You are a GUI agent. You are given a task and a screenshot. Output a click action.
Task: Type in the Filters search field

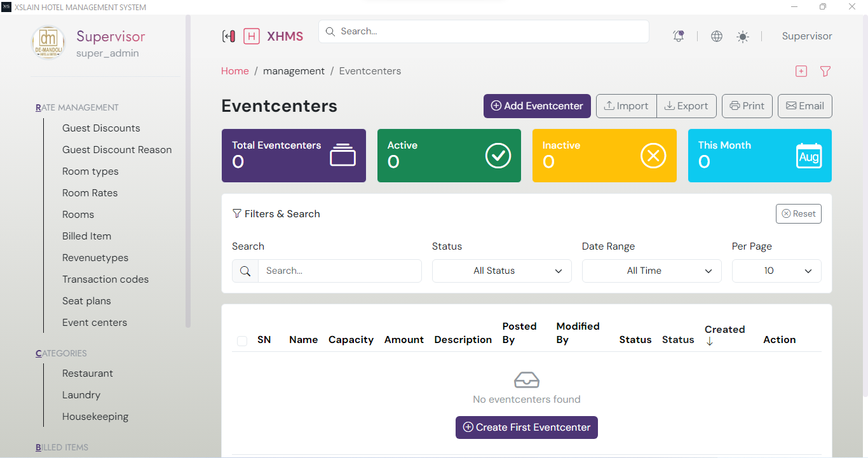340,271
